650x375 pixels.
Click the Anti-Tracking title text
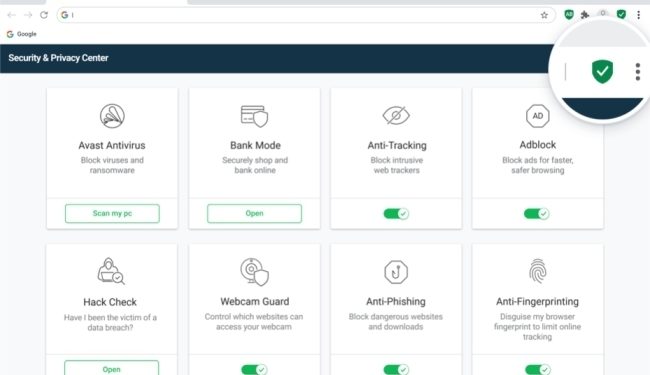[x=397, y=145]
